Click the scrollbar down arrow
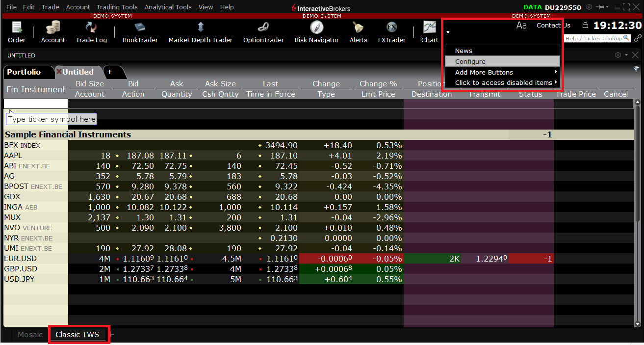644x345 pixels. pos(638,324)
